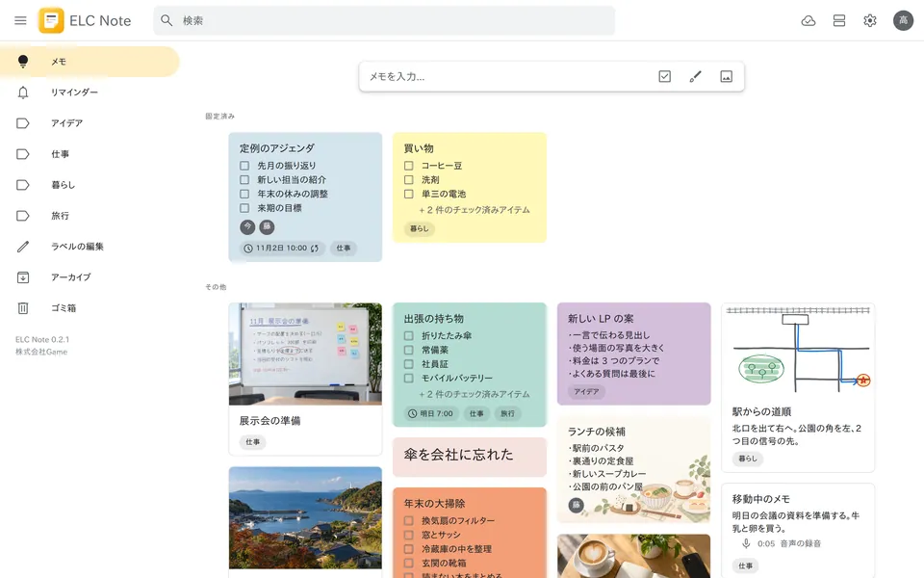The height and width of the screenshot is (578, 924).
Task: Open the 移動中のメモ note title
Action: (760, 499)
